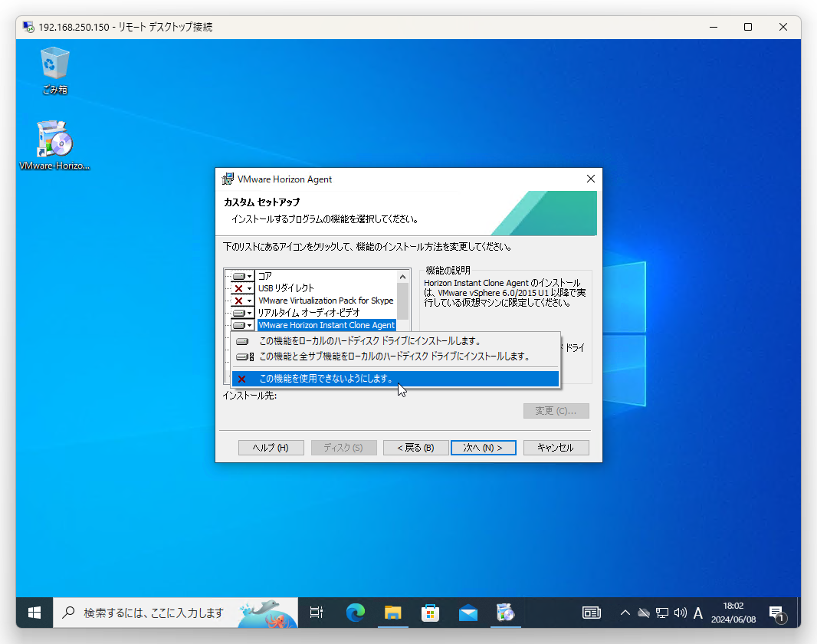
Task: Open the notification center icon
Action: tap(777, 614)
